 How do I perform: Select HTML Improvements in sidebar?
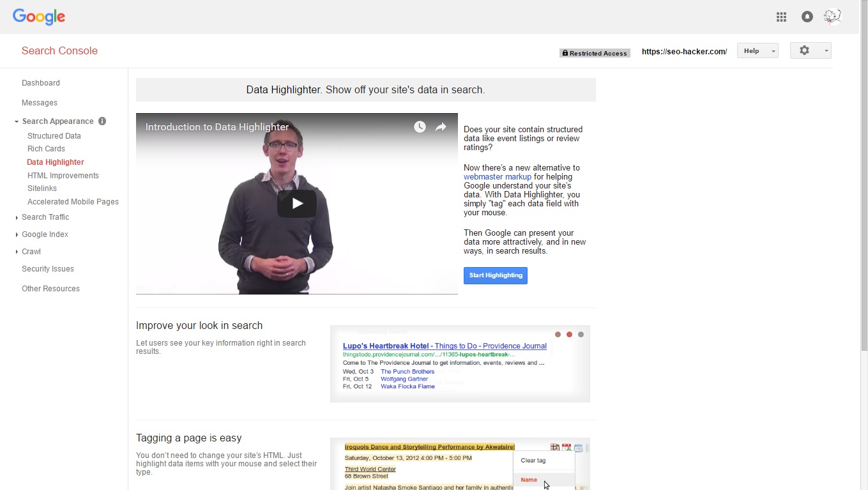point(63,176)
